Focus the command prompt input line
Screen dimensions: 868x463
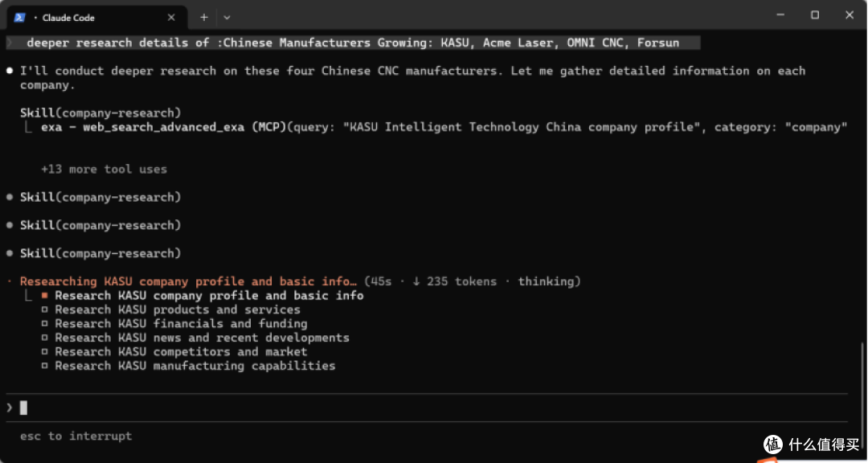426,408
